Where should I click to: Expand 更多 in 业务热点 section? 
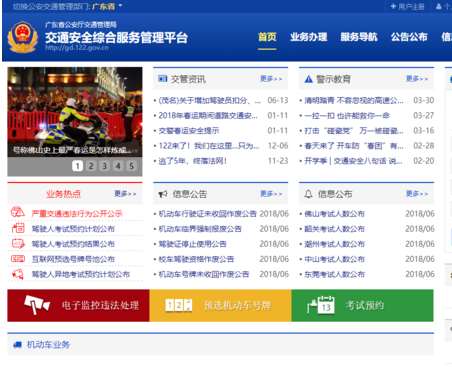(x=125, y=194)
